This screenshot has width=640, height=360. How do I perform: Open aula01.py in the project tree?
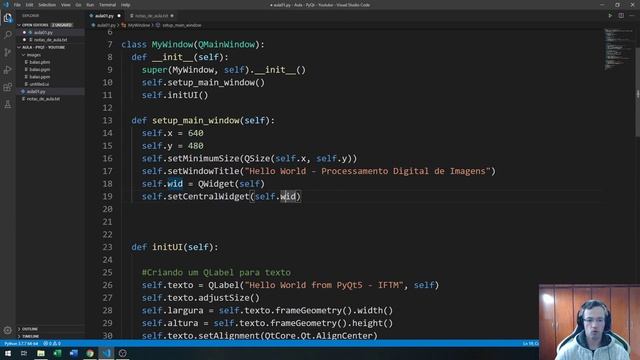[x=36, y=91]
